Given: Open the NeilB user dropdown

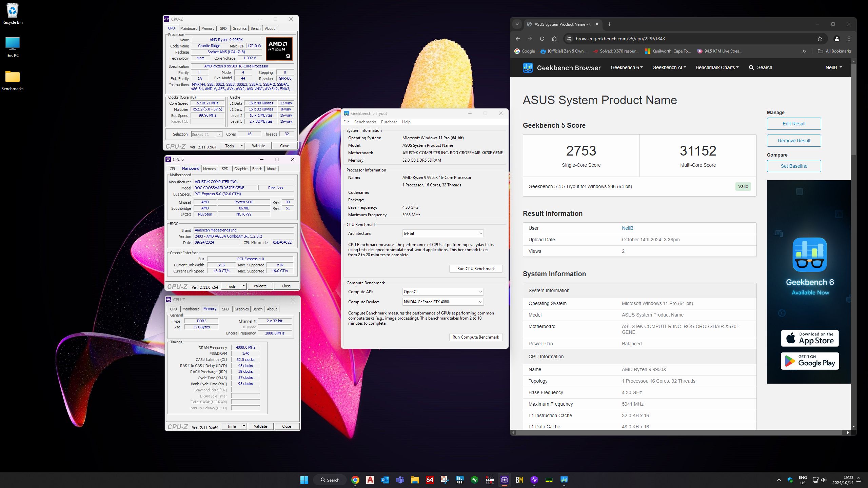Looking at the screenshot, I should [834, 67].
